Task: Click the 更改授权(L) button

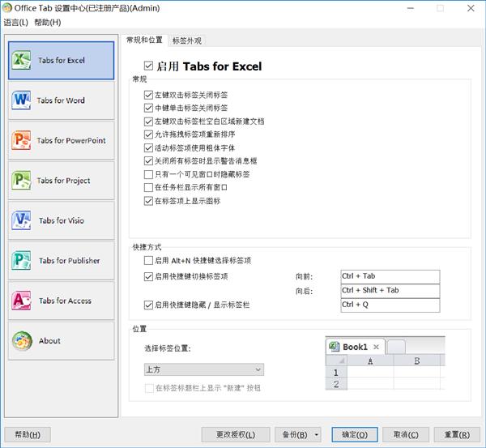Action: [236, 435]
